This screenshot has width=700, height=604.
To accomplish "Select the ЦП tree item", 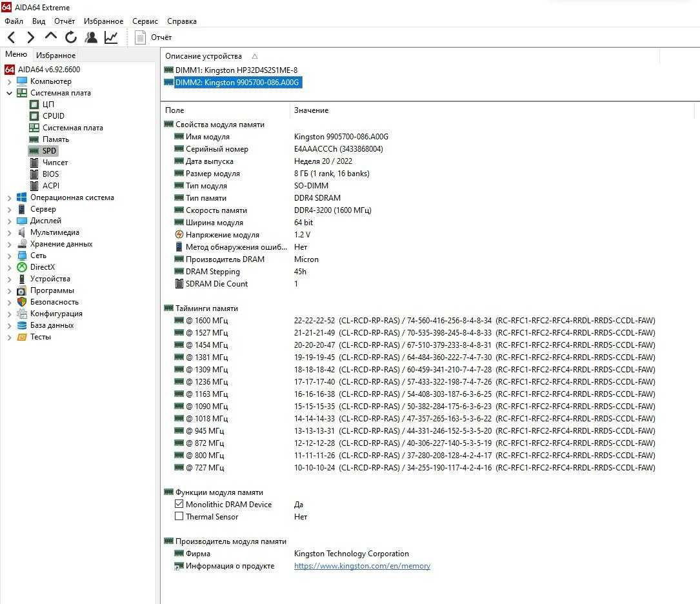I will (x=48, y=105).
